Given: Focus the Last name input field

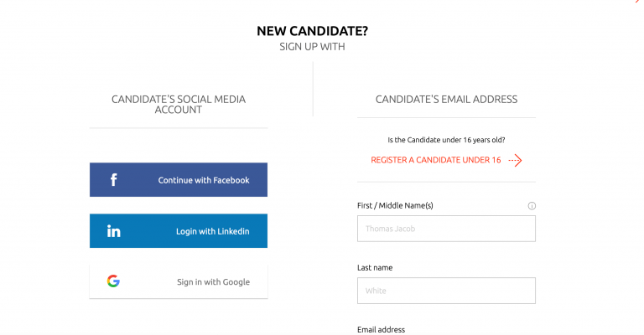Looking at the screenshot, I should tap(446, 291).
